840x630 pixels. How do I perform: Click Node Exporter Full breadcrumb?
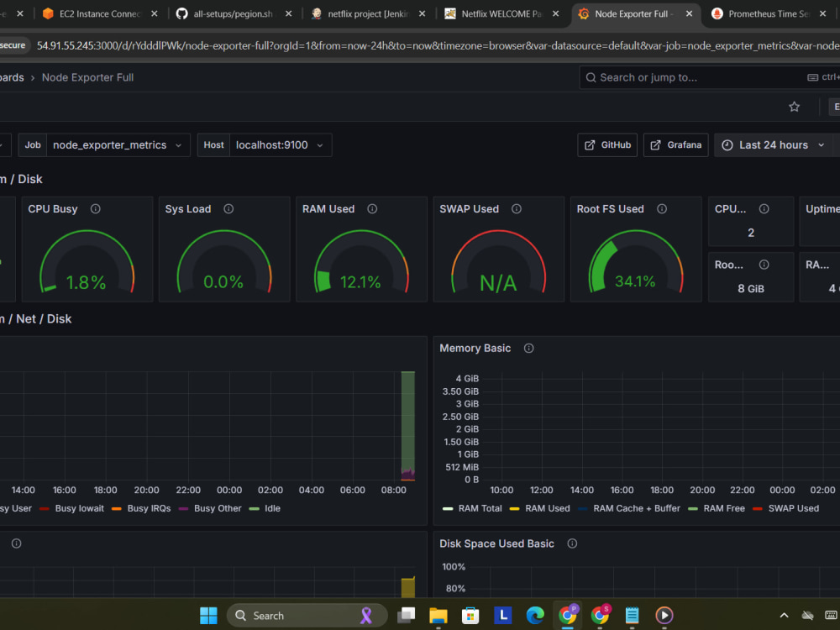click(x=88, y=77)
